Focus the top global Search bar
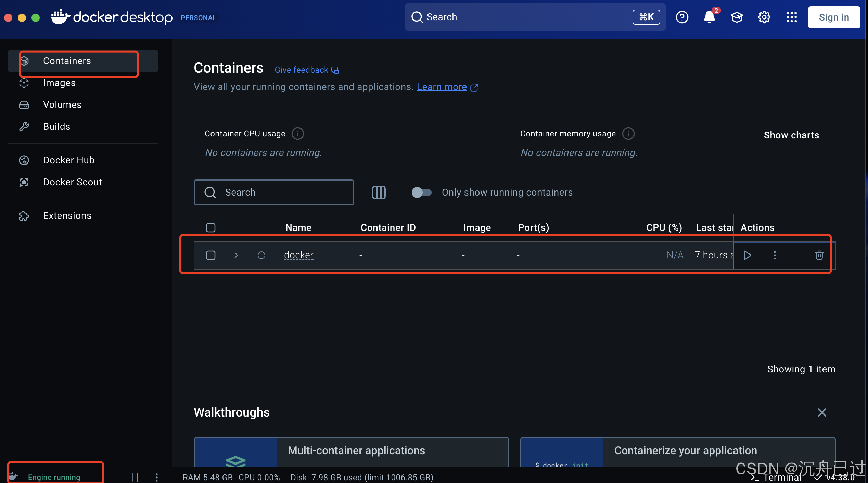Image resolution: width=868 pixels, height=483 pixels. pyautogui.click(x=535, y=17)
